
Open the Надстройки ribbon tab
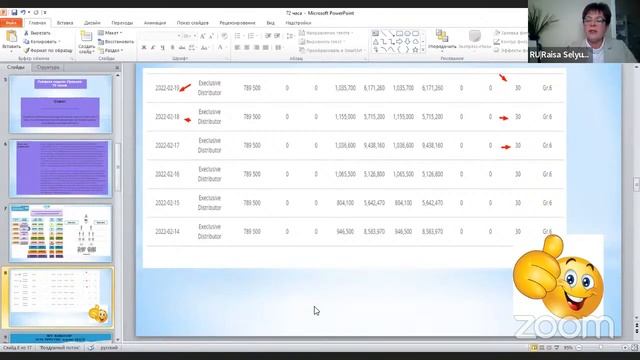coord(298,23)
